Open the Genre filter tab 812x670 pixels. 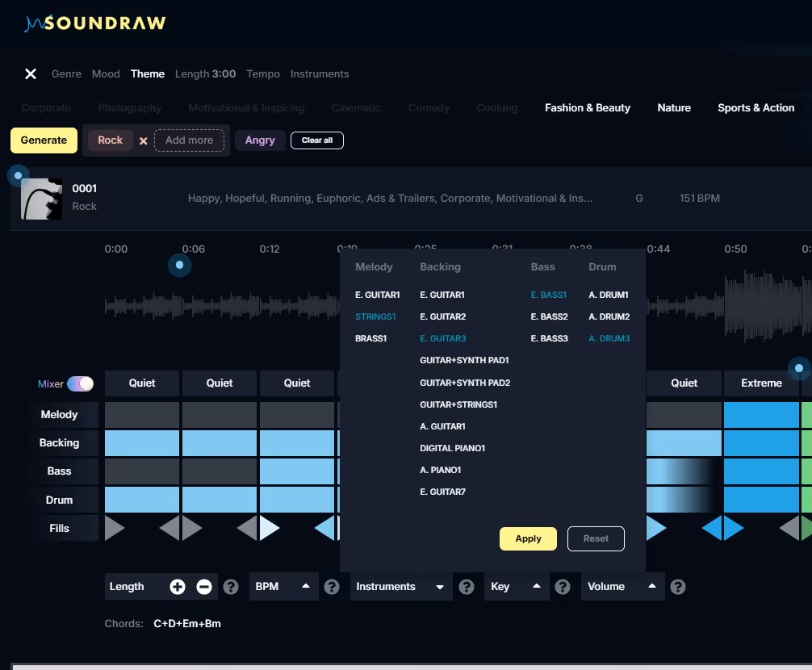pyautogui.click(x=66, y=74)
